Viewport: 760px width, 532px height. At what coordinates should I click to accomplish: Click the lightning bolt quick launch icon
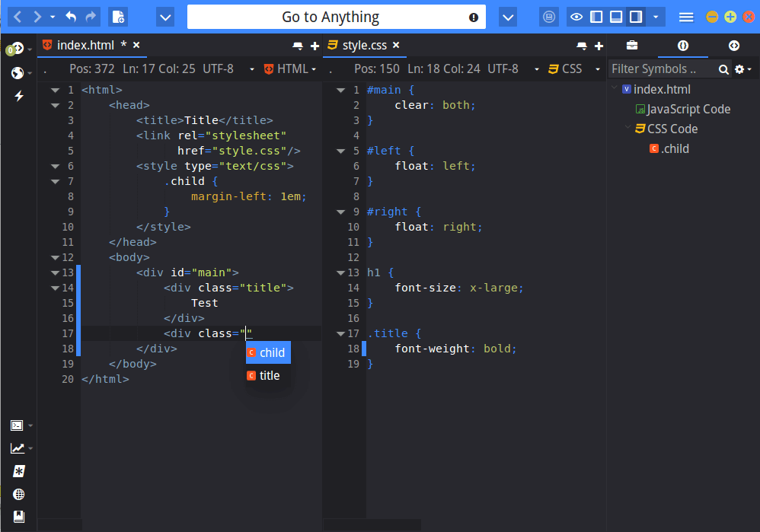point(19,96)
